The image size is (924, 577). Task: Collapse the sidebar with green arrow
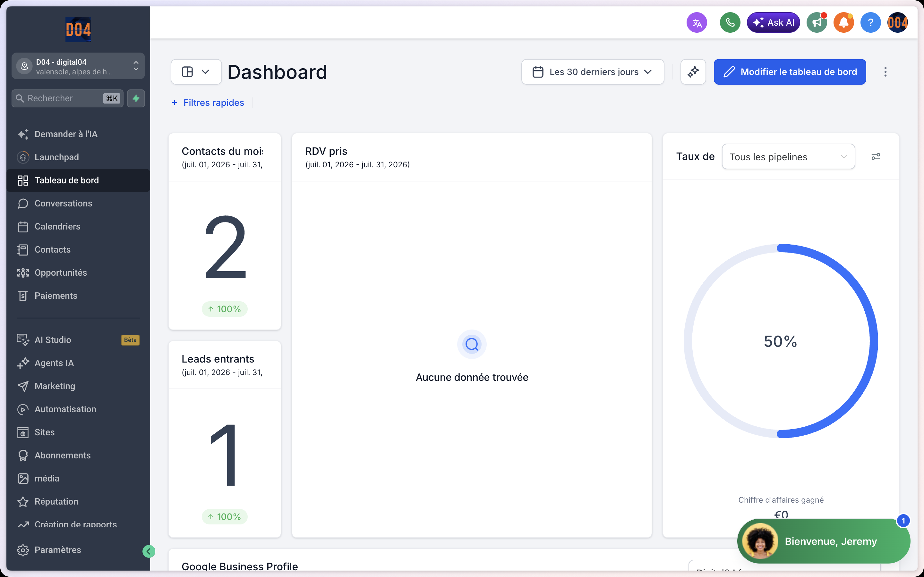[x=149, y=551]
